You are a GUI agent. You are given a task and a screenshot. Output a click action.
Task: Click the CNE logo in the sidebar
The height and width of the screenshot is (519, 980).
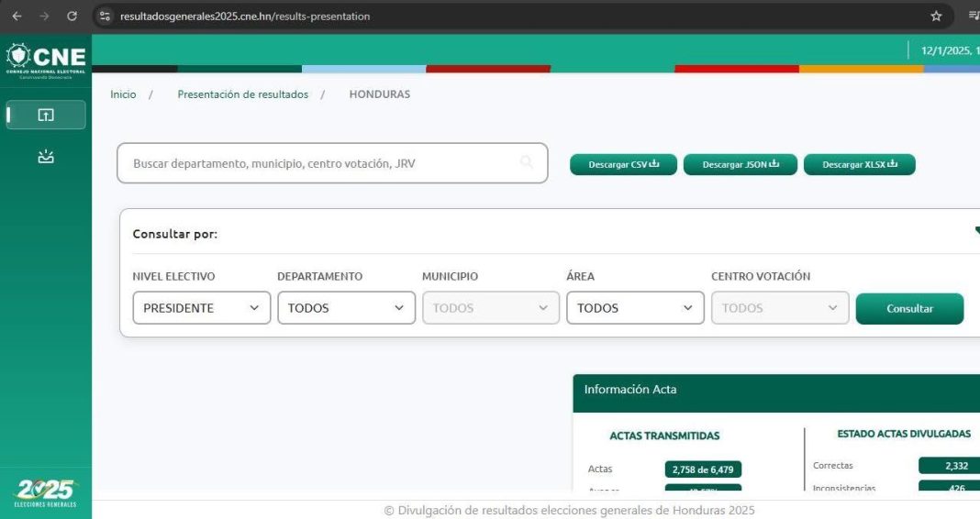pos(46,61)
